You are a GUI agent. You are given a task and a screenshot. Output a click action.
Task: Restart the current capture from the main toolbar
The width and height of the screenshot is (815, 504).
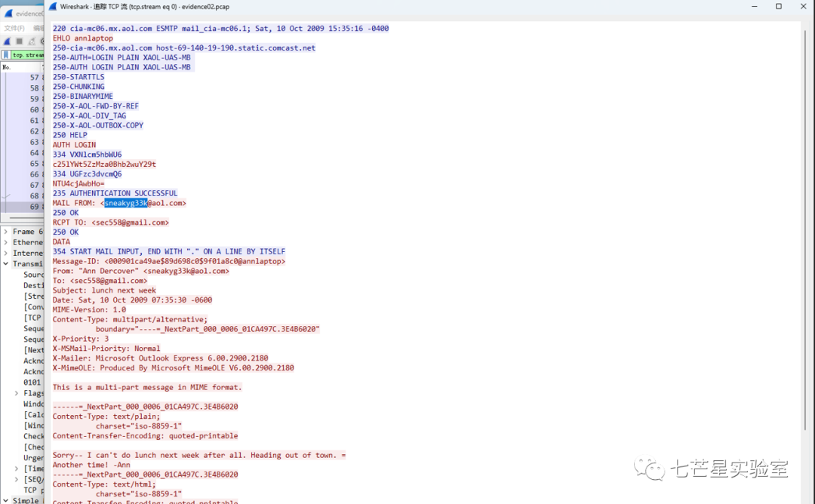click(31, 41)
